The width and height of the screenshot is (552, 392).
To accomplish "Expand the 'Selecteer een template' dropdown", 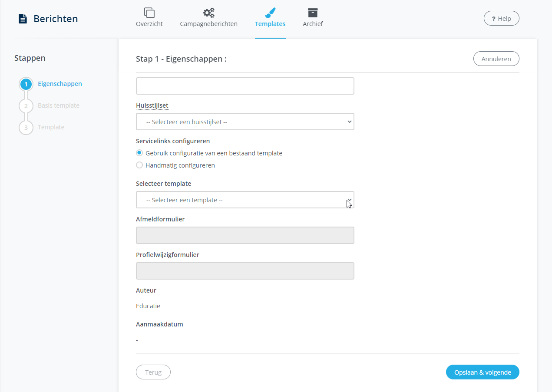I will coord(245,200).
